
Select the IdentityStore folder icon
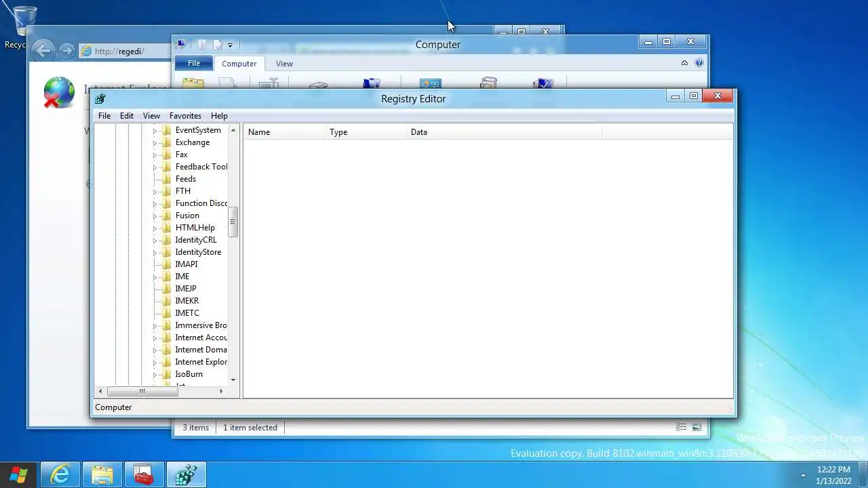click(x=166, y=252)
